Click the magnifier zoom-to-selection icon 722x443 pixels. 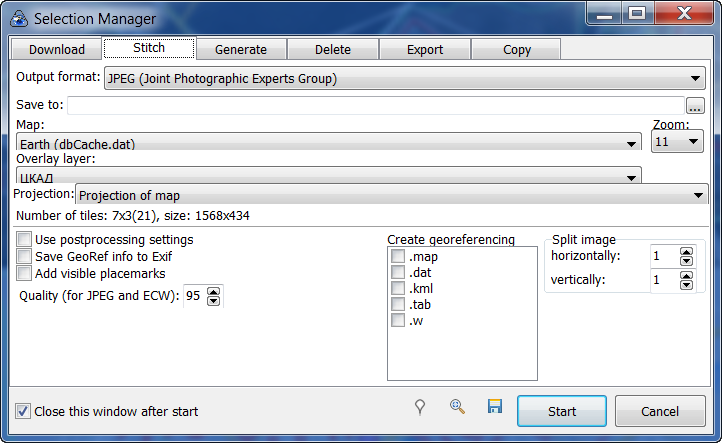[x=457, y=407]
